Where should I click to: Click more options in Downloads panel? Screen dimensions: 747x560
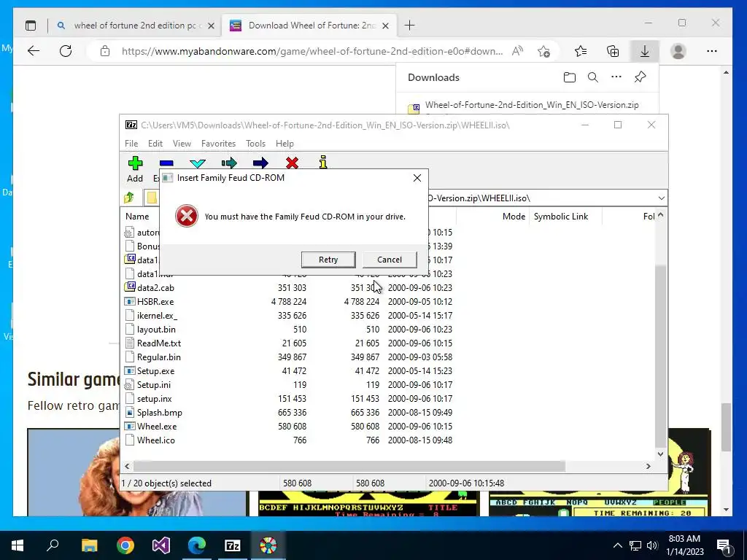pyautogui.click(x=616, y=77)
